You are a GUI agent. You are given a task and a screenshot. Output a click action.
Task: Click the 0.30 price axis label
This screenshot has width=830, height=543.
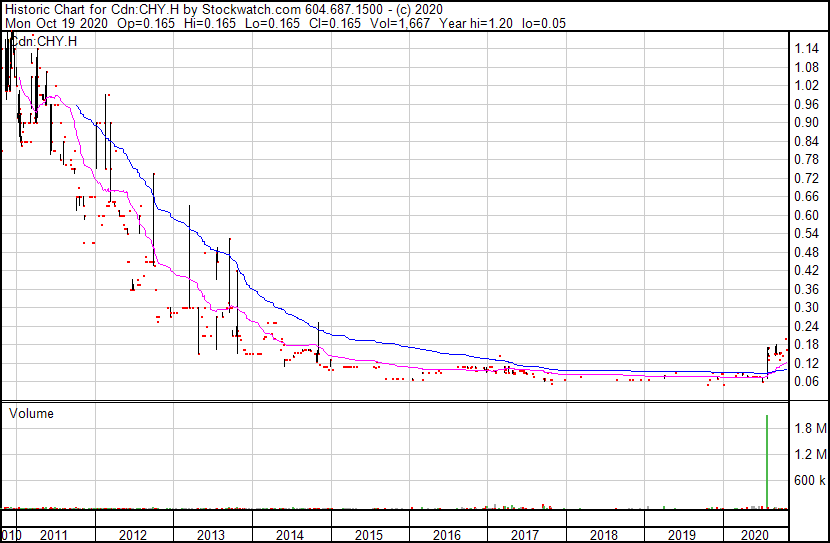tap(807, 308)
